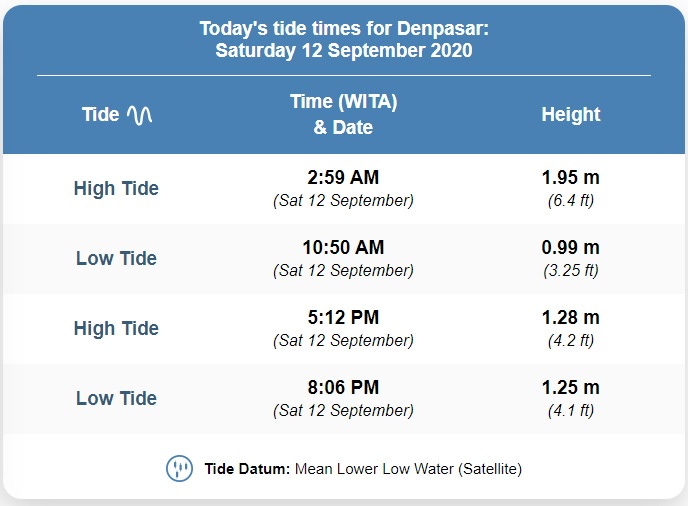The height and width of the screenshot is (506, 688).
Task: Click the title Today's tide times for Denpasar
Action: click(x=344, y=29)
